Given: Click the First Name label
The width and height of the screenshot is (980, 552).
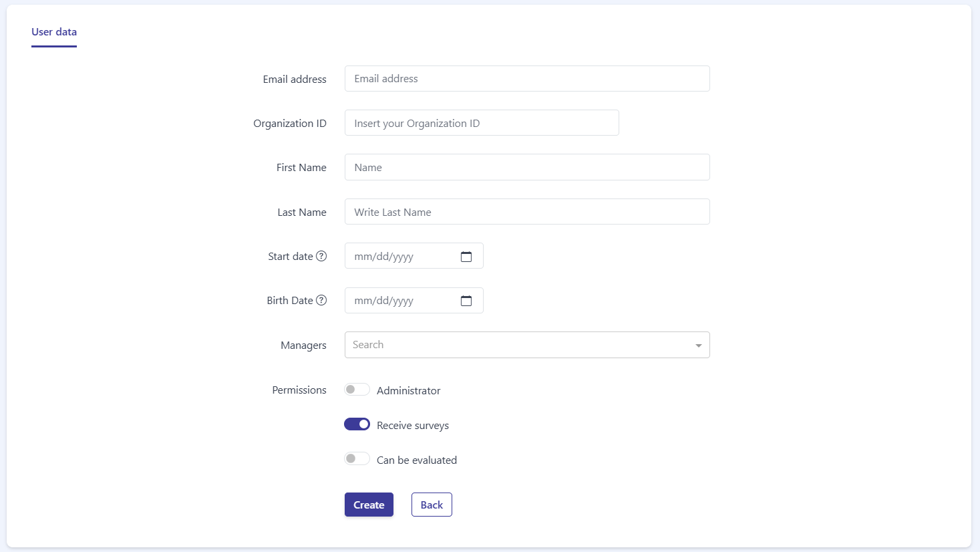Looking at the screenshot, I should point(301,168).
